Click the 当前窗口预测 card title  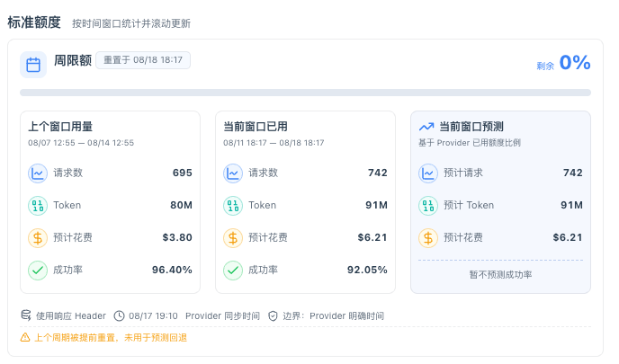[x=471, y=127]
